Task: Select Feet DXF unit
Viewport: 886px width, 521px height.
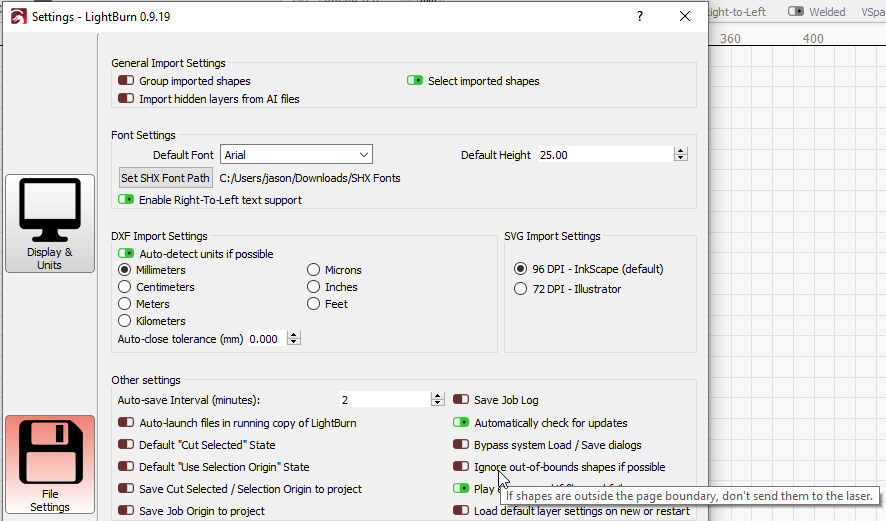Action: pos(314,303)
